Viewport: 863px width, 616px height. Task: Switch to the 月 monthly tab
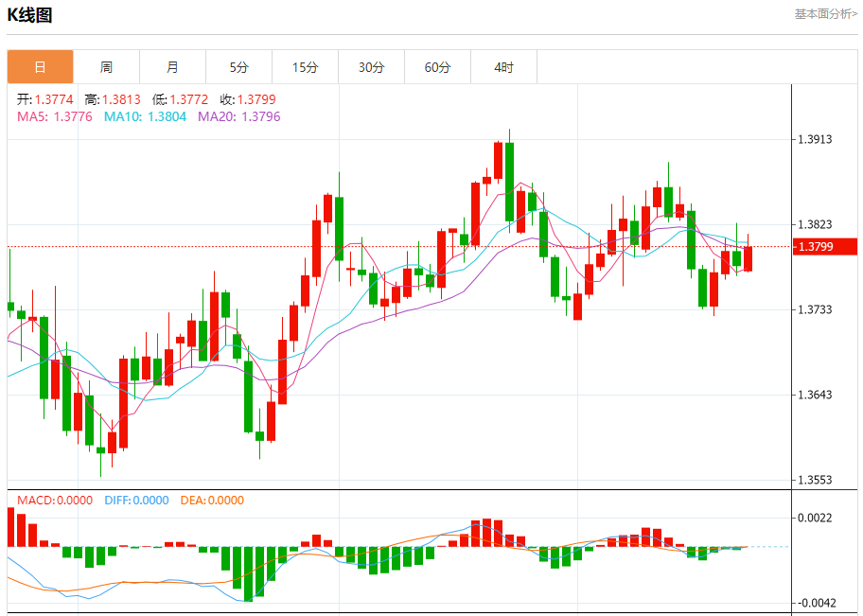click(x=172, y=67)
